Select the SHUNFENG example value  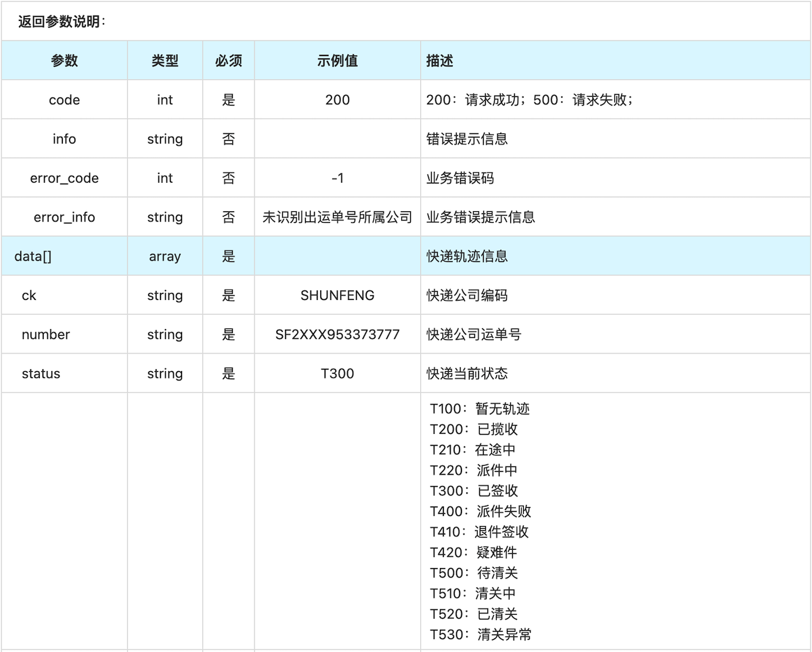point(337,296)
